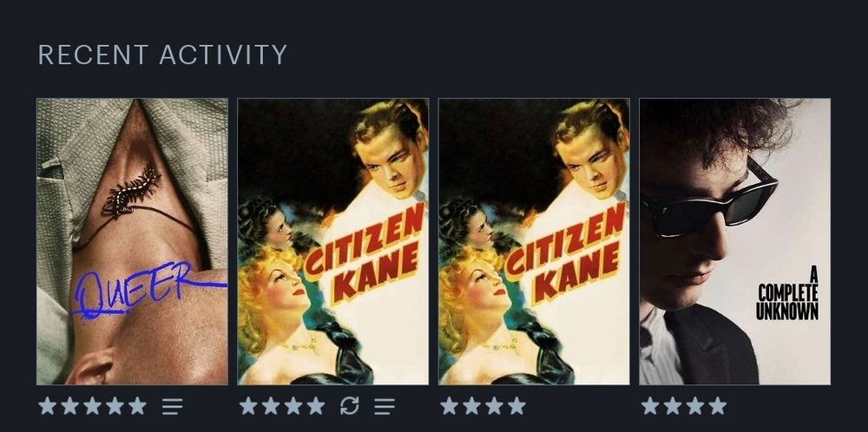Click the five-star rating under Queer

[x=93, y=406]
